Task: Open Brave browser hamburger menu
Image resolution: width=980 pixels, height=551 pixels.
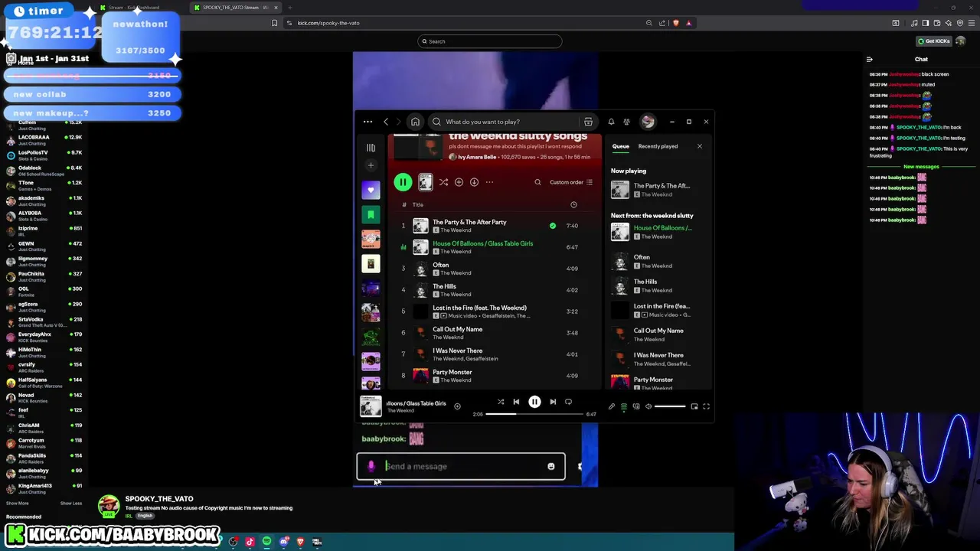Action: coord(972,23)
